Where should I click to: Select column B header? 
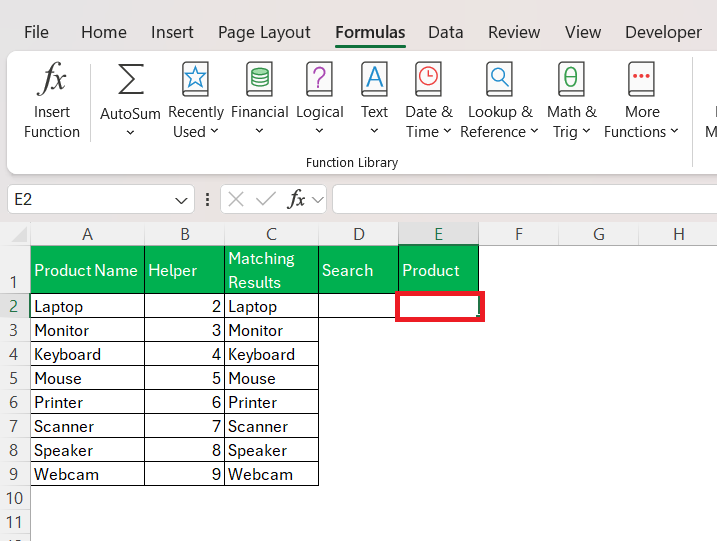185,234
